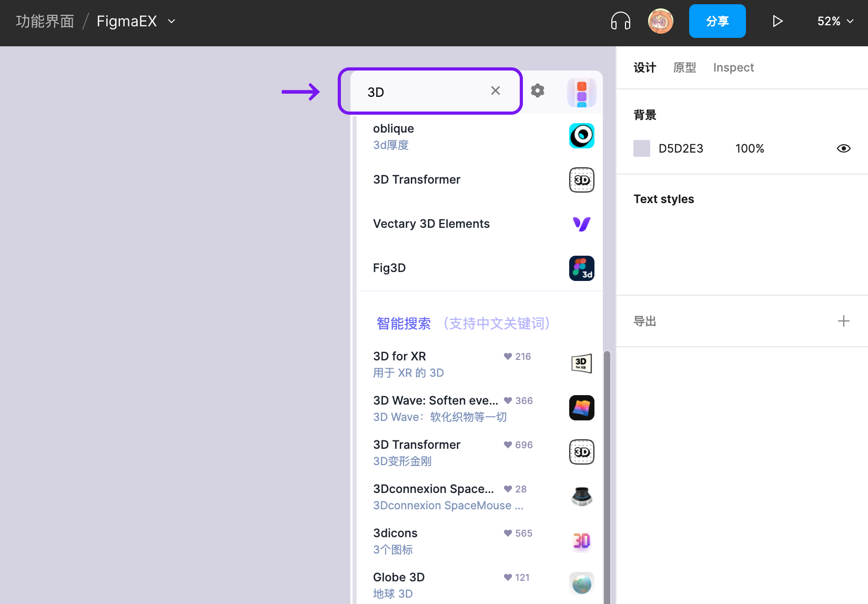Select the 3D for XR result
Screen dimensions: 868x604
pos(480,364)
